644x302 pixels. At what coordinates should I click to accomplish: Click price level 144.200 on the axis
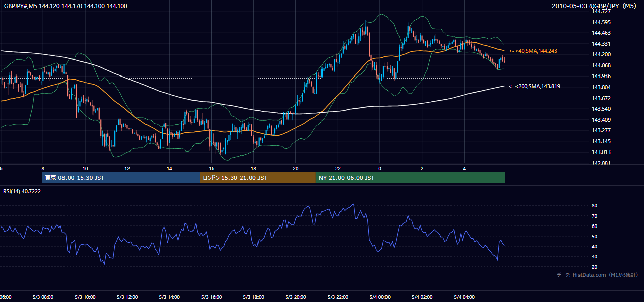click(x=601, y=54)
